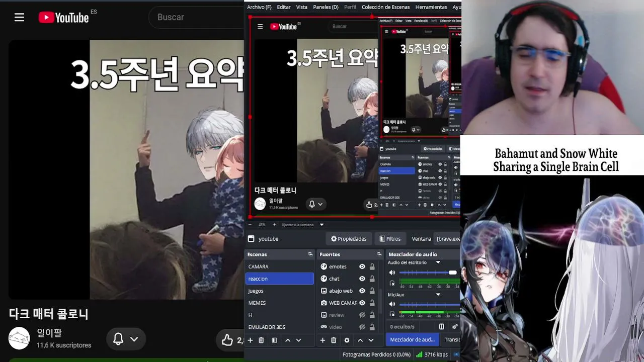The height and width of the screenshot is (362, 644).
Task: Open the Paneles (D) menu in OBS
Action: point(326,7)
